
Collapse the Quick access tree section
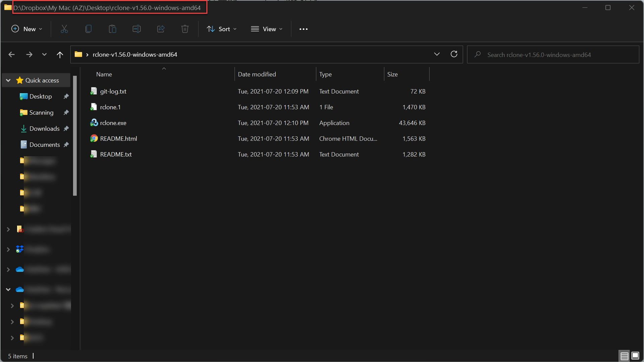8,80
